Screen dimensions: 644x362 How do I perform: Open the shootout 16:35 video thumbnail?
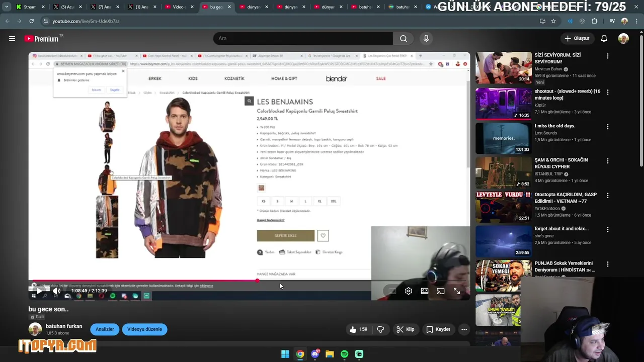coord(504,104)
